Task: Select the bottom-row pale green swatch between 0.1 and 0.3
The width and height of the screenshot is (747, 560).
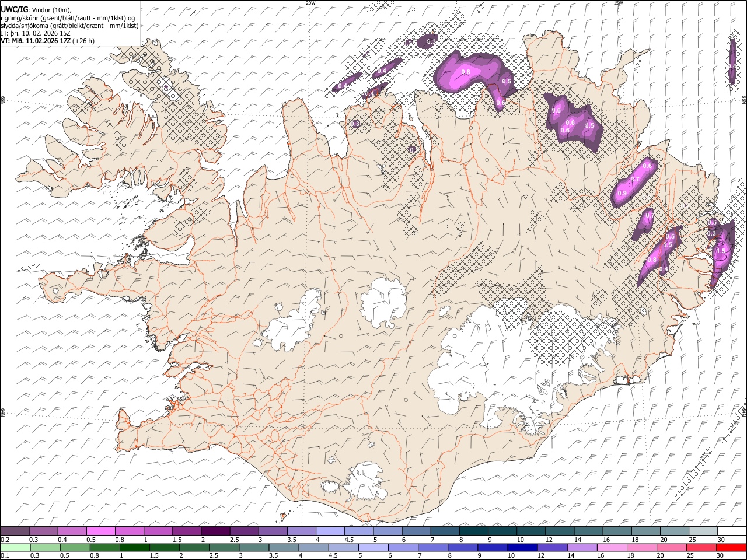Action: pos(16,547)
